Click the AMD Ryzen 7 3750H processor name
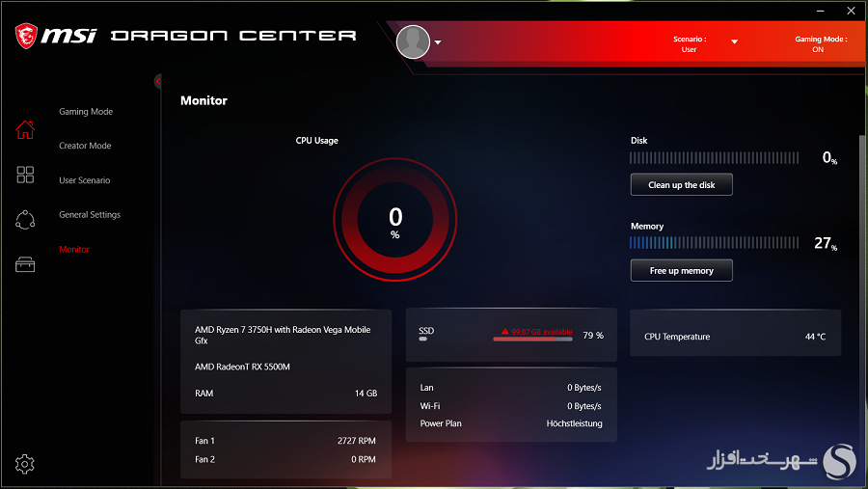Screen dimensions: 868x489 pos(283,335)
